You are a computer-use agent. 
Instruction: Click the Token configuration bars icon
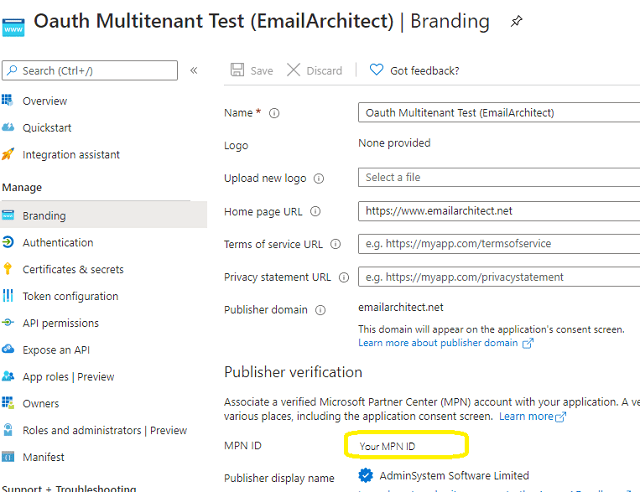coord(8,296)
